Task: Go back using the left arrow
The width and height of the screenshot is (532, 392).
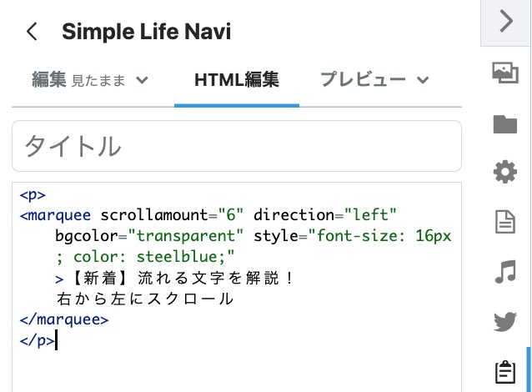Action: coord(32,32)
